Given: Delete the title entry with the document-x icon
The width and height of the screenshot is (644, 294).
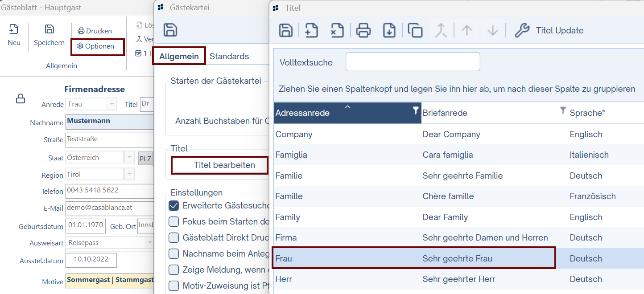Looking at the screenshot, I should 337,31.
